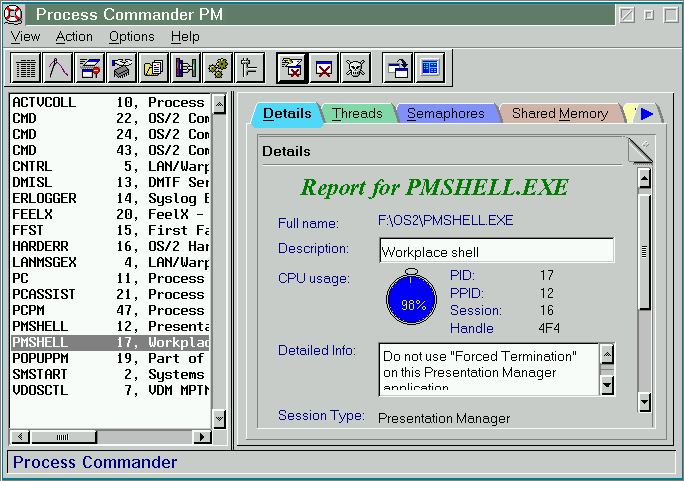This screenshot has height=481, width=684.
Task: Open the Options menu
Action: pyautogui.click(x=131, y=37)
